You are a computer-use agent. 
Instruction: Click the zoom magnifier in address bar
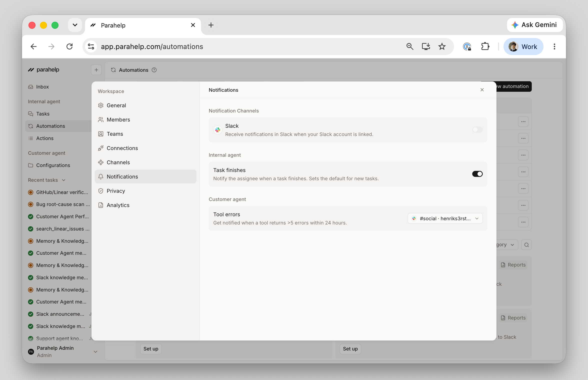410,46
